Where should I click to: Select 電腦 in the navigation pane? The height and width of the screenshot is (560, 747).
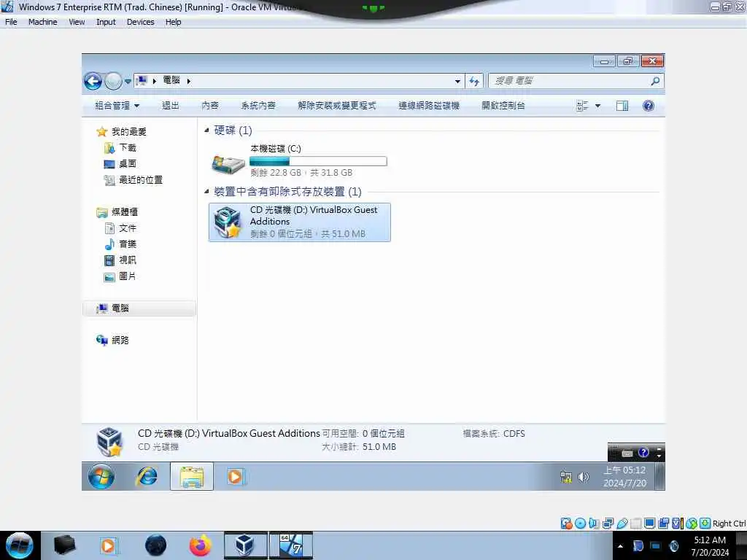click(139, 308)
